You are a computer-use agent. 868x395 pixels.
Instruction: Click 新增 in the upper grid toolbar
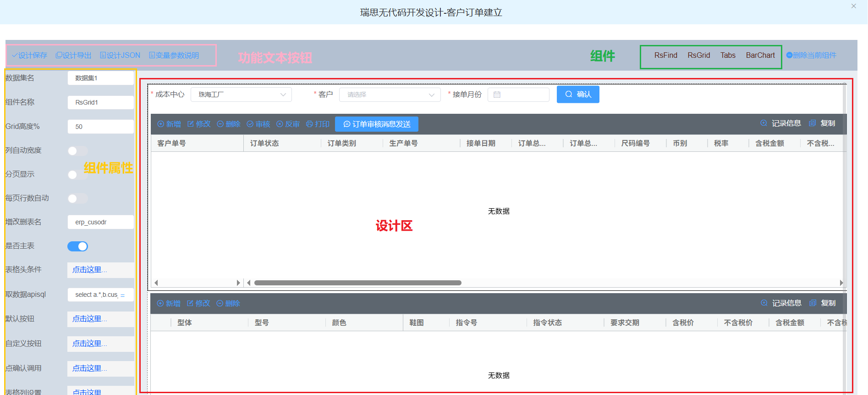[x=169, y=124]
